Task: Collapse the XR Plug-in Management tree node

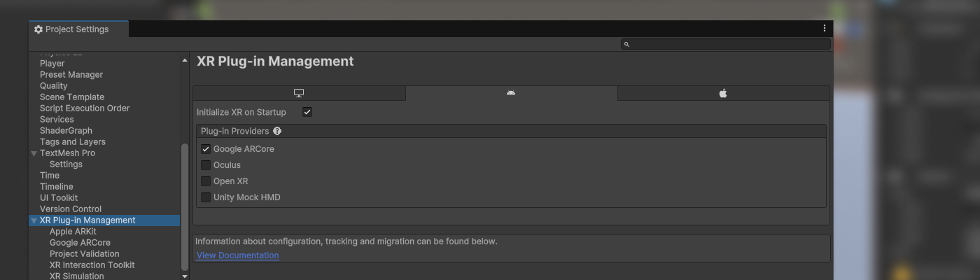Action: click(x=34, y=220)
